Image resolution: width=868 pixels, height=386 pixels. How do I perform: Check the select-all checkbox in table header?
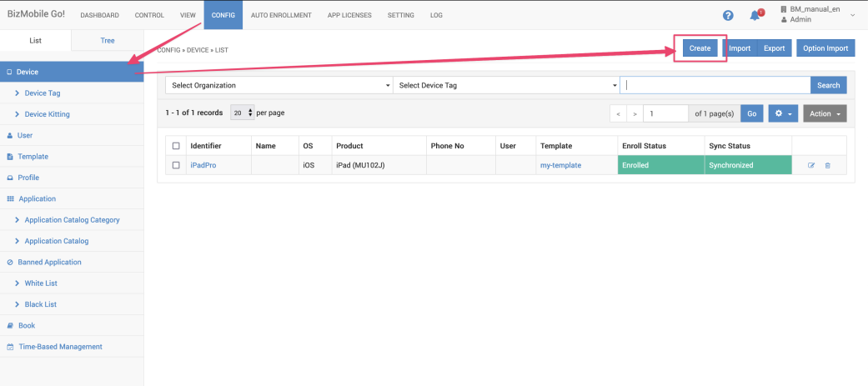[x=176, y=146]
